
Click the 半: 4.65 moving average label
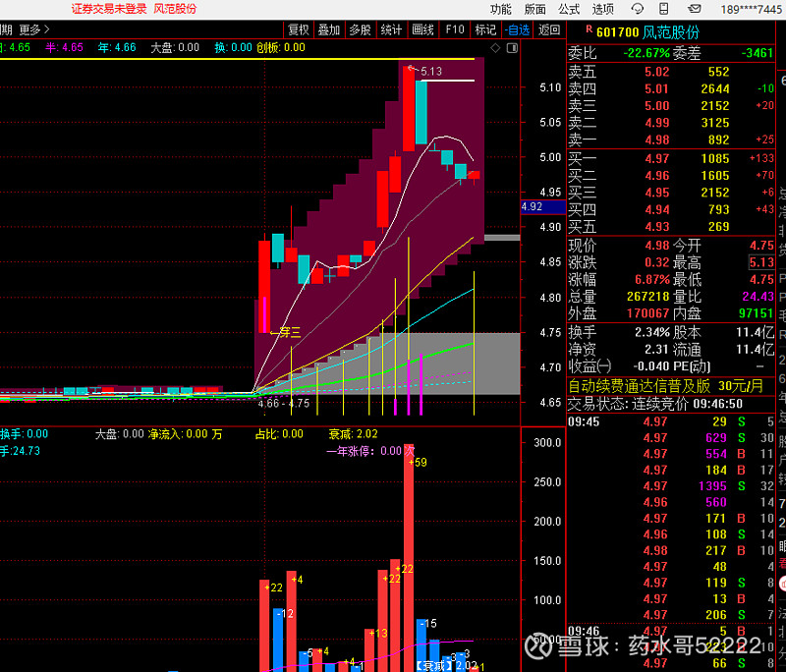pyautogui.click(x=64, y=47)
